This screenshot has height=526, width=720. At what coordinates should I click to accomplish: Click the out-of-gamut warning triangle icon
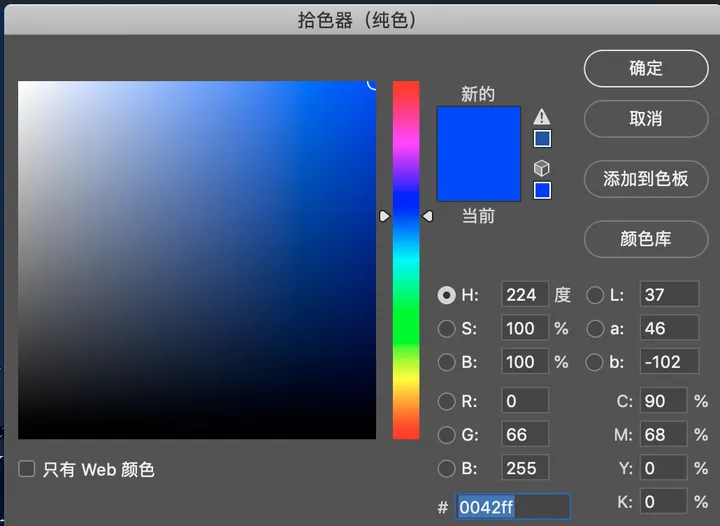[x=542, y=117]
